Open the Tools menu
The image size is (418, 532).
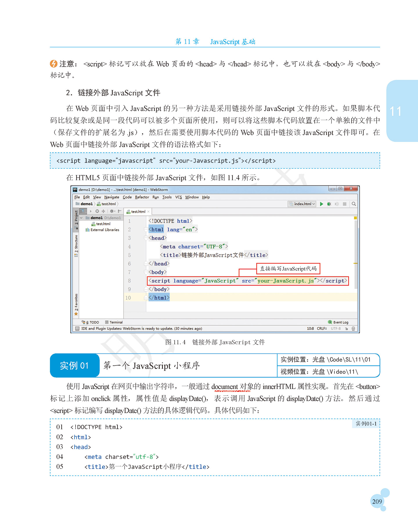pyautogui.click(x=167, y=197)
